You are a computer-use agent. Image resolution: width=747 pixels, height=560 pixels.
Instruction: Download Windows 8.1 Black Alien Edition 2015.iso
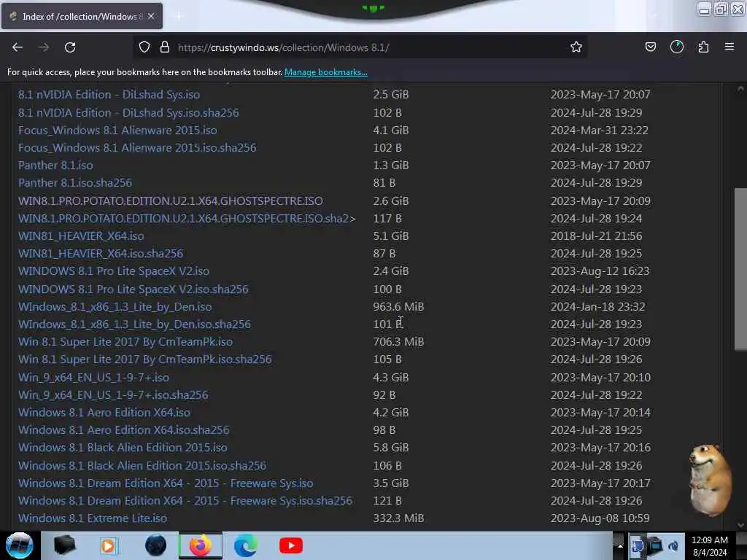point(123,448)
